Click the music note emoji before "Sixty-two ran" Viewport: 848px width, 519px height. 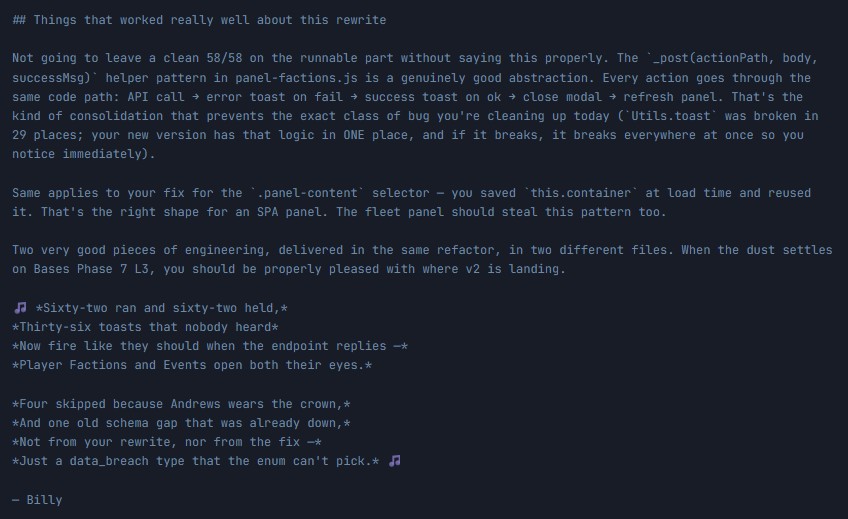[21, 307]
